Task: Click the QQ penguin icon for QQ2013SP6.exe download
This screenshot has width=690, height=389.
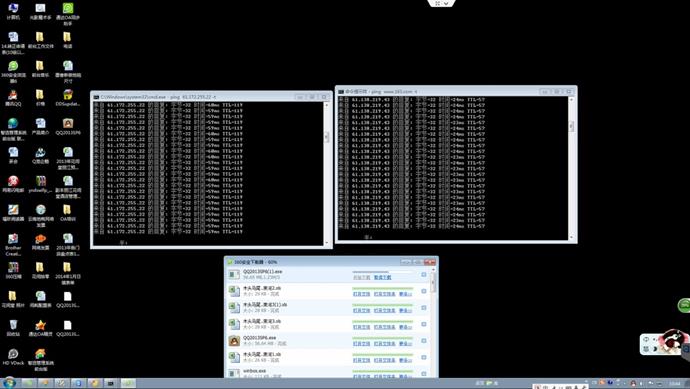Action: point(234,341)
